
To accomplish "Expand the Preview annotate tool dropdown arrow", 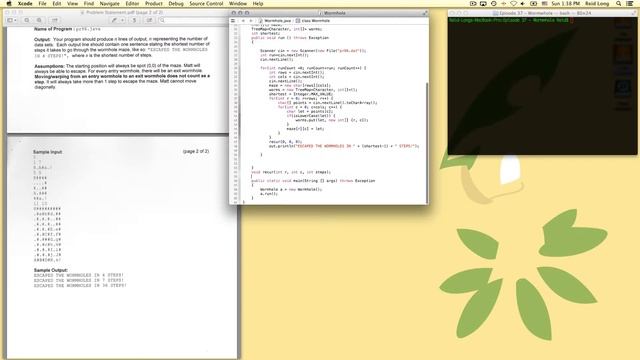I will (122, 20).
